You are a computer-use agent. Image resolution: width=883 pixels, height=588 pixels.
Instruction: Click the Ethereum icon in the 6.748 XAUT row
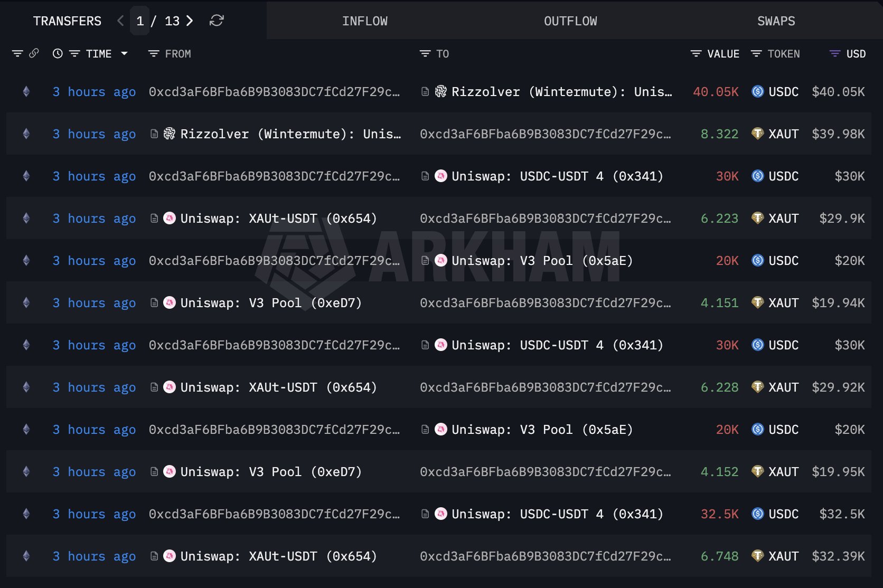click(26, 556)
